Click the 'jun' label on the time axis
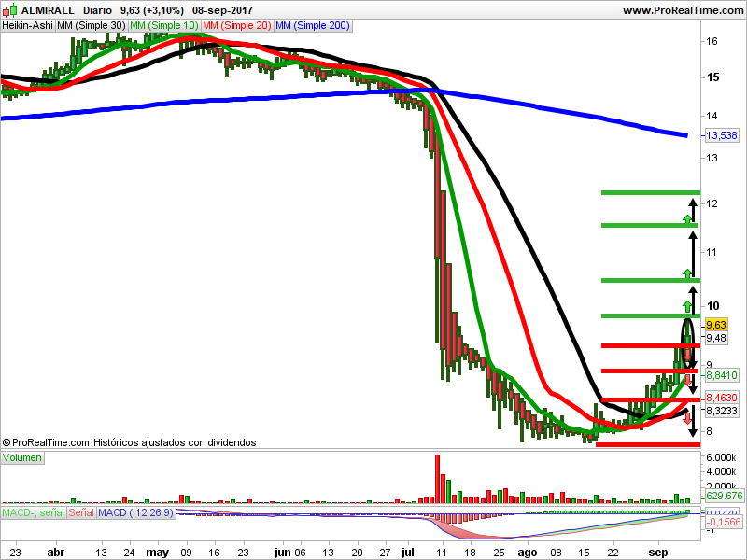Image resolution: width=747 pixels, height=560 pixels. coord(283,553)
